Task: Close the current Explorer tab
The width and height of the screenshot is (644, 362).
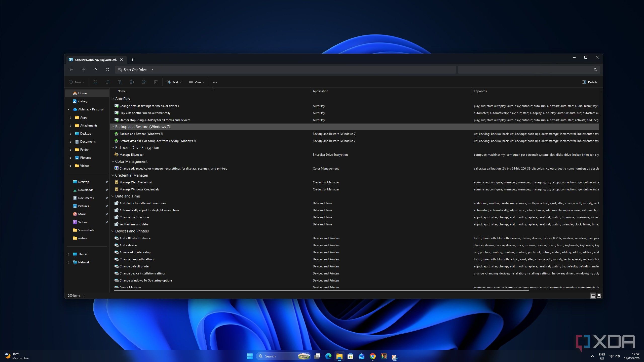Action: (122, 60)
